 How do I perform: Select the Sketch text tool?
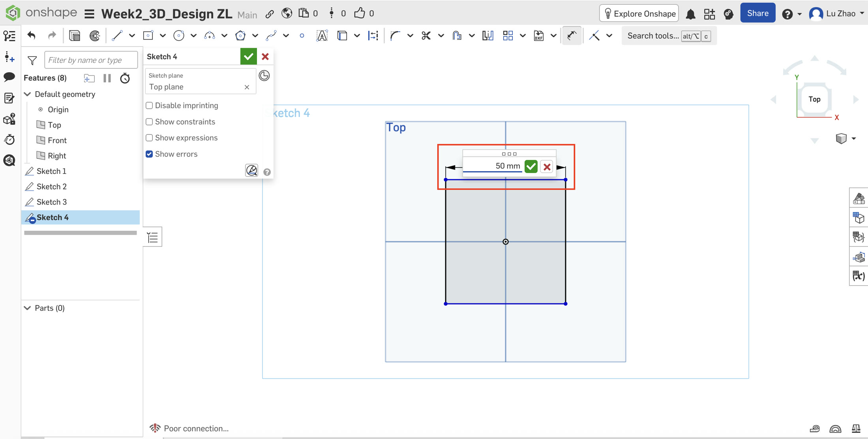(322, 35)
